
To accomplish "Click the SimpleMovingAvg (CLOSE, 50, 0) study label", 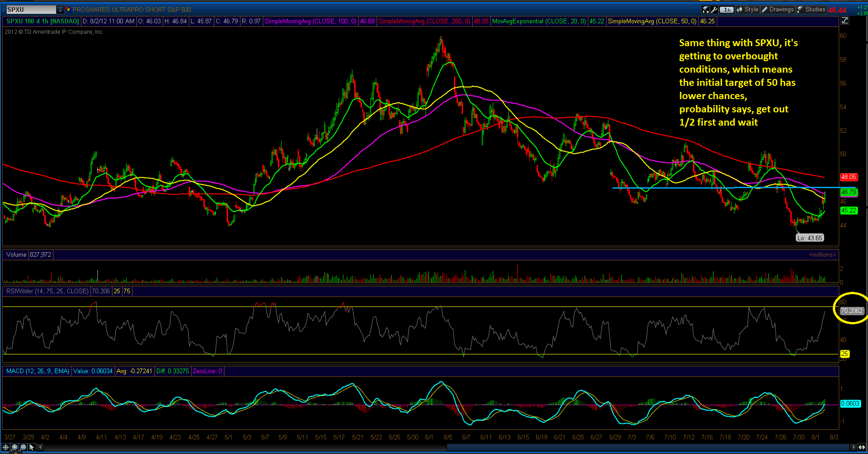I will 652,21.
